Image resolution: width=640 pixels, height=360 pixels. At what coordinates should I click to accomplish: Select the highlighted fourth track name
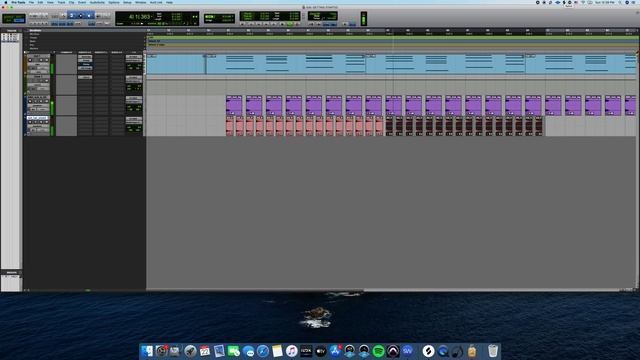coord(38,118)
